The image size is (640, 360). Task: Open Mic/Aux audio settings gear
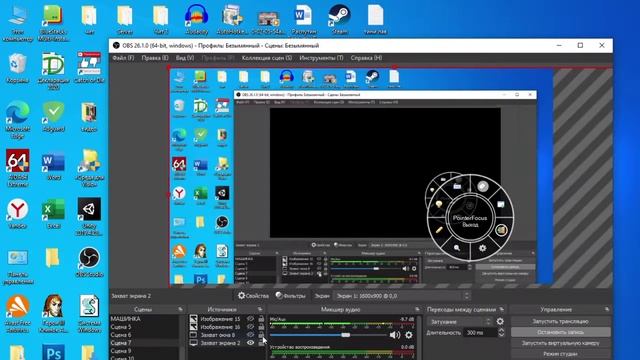coord(409,335)
